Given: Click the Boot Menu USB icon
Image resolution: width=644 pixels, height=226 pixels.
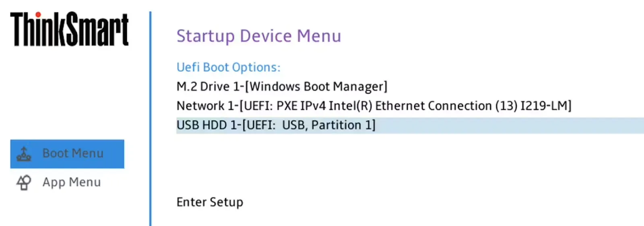Looking at the screenshot, I should point(24,154).
